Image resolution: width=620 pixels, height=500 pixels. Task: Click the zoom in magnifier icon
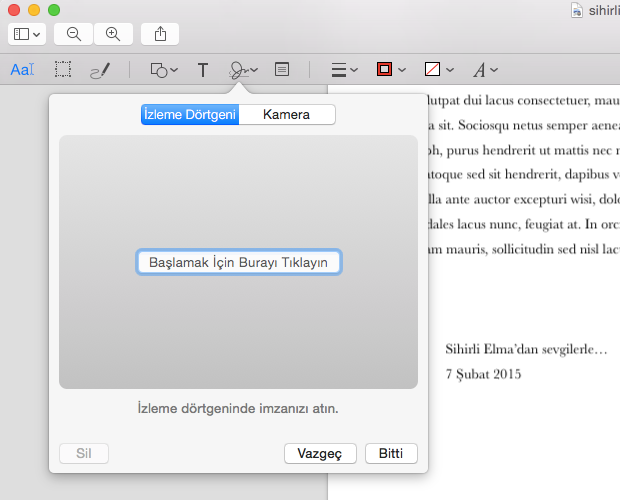tap(113, 33)
